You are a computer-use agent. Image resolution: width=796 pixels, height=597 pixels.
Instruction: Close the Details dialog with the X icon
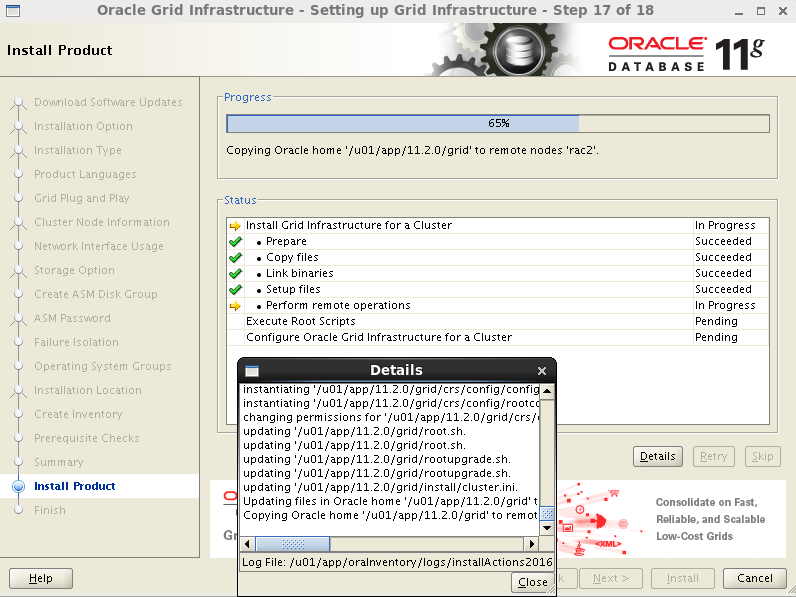click(x=542, y=371)
